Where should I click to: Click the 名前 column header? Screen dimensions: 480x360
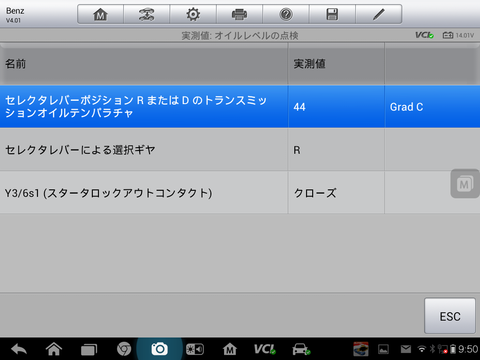pyautogui.click(x=144, y=64)
